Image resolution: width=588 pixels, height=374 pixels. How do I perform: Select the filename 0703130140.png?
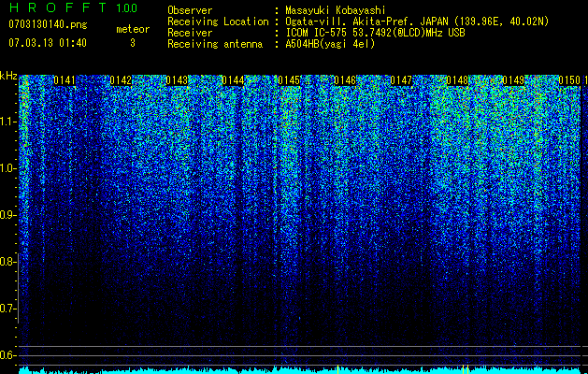48,24
